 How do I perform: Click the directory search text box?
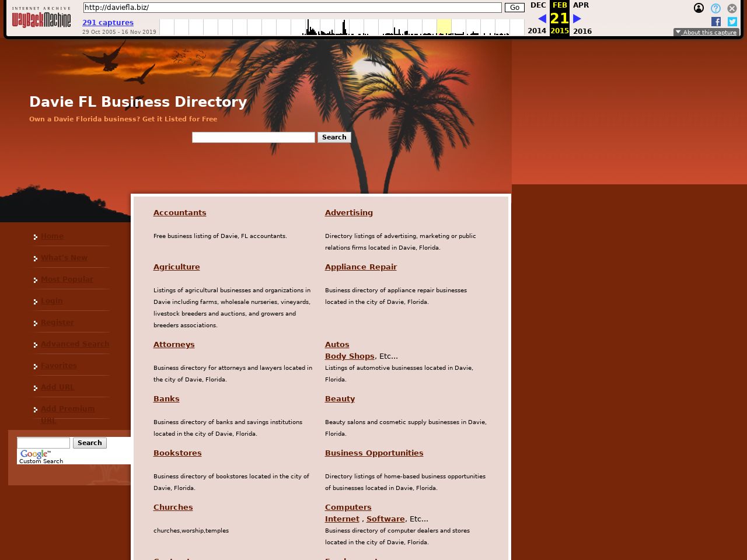pyautogui.click(x=253, y=137)
